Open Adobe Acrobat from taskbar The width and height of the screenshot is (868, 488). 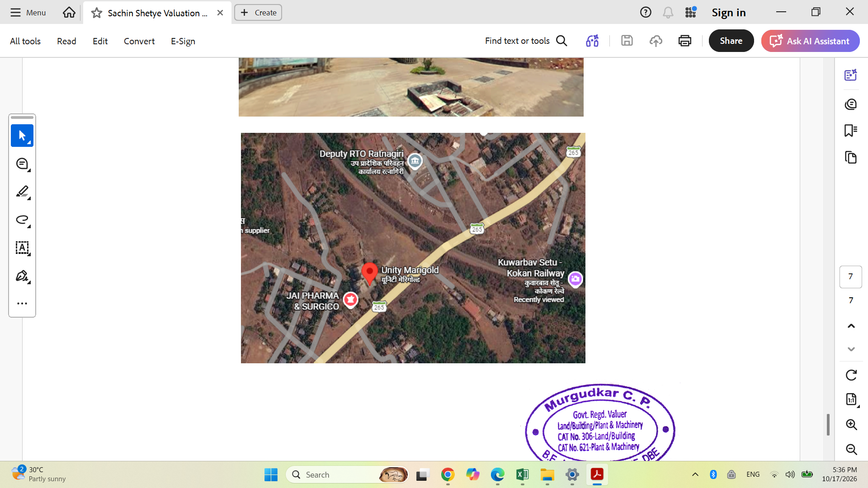(597, 474)
